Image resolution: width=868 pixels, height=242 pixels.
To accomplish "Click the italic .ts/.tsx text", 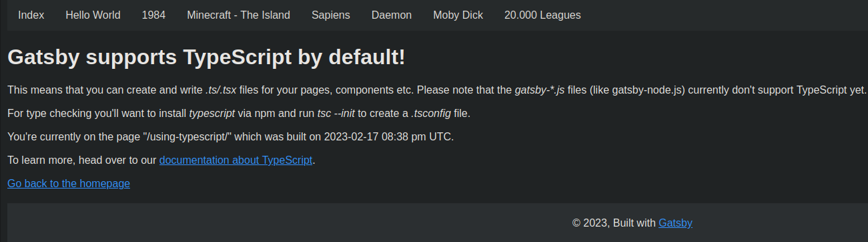I will (221, 90).
